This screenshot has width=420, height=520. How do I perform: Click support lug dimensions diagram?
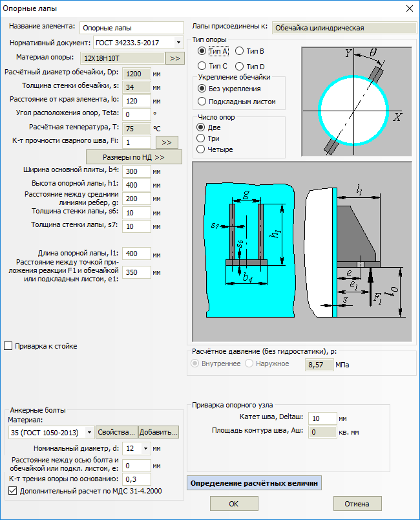point(302,252)
